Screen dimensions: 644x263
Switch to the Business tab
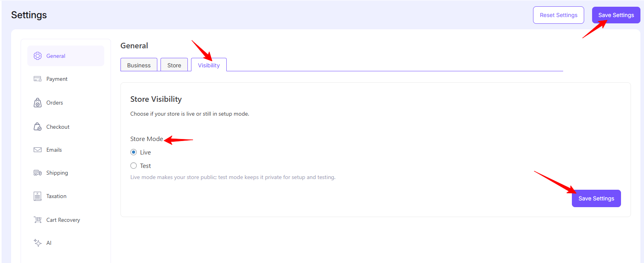pos(139,65)
